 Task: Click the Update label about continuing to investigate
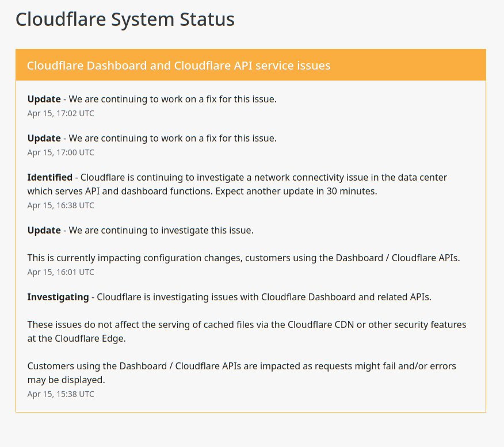[44, 231]
